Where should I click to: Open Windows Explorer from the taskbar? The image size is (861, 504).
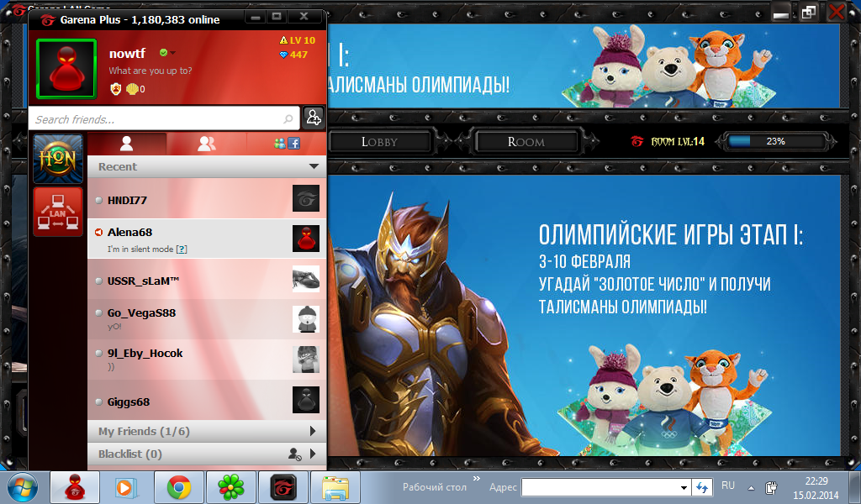(x=335, y=487)
